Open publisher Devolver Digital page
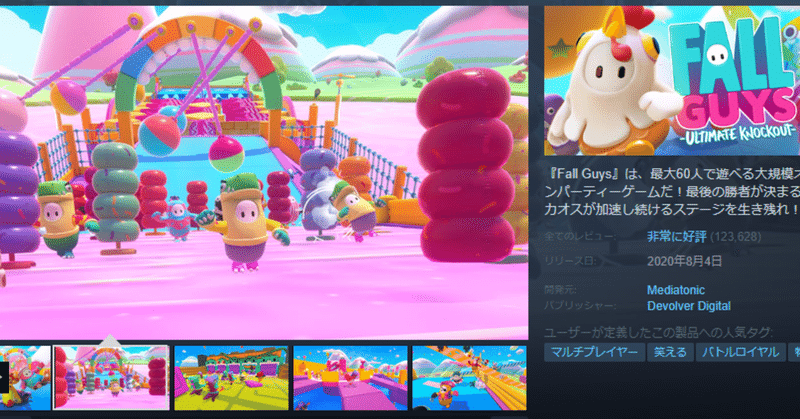The height and width of the screenshot is (419, 800). pyautogui.click(x=688, y=306)
